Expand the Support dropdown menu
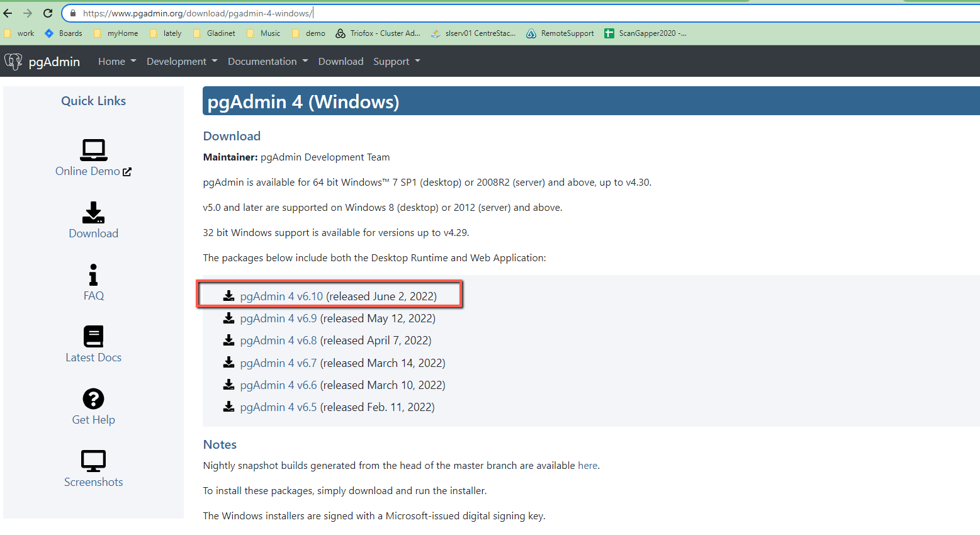Screen dimensions: 980x535 397,62
